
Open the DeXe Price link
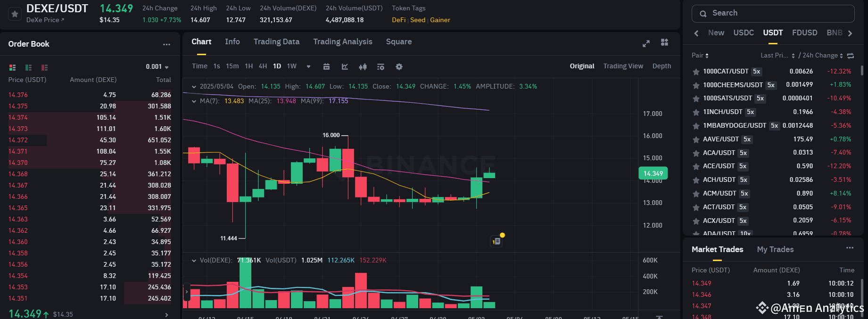(x=45, y=20)
